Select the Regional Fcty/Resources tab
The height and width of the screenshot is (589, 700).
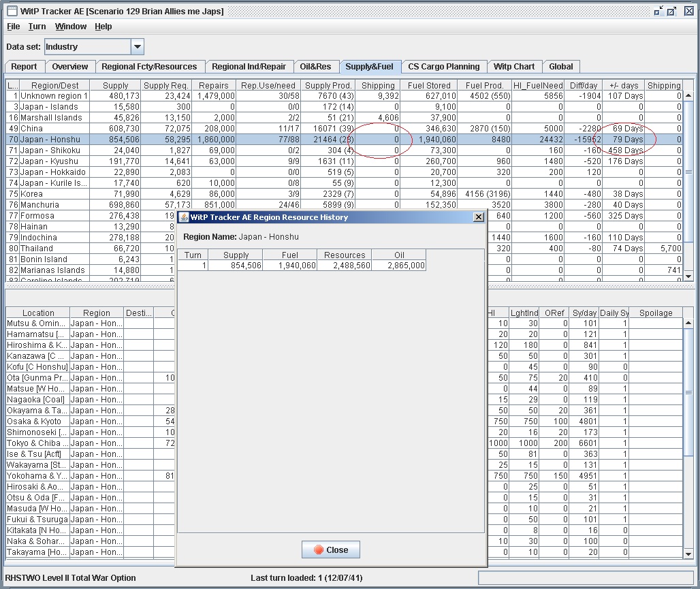click(149, 67)
